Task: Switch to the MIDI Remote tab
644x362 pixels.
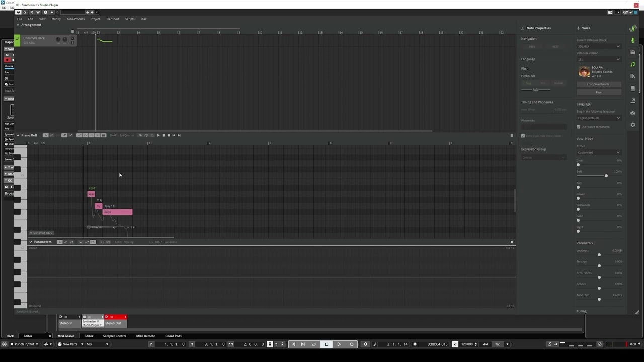Action: pyautogui.click(x=146, y=336)
